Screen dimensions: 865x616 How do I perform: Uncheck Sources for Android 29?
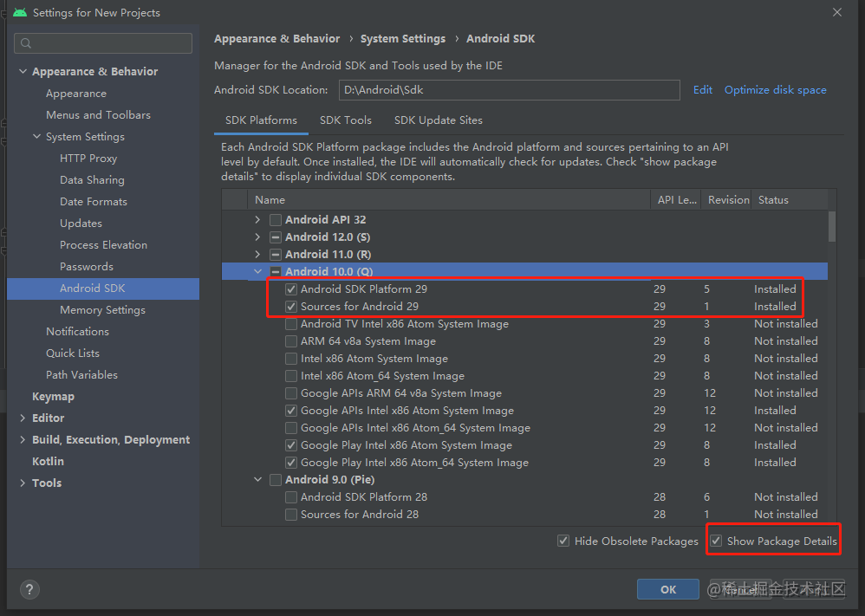[290, 307]
